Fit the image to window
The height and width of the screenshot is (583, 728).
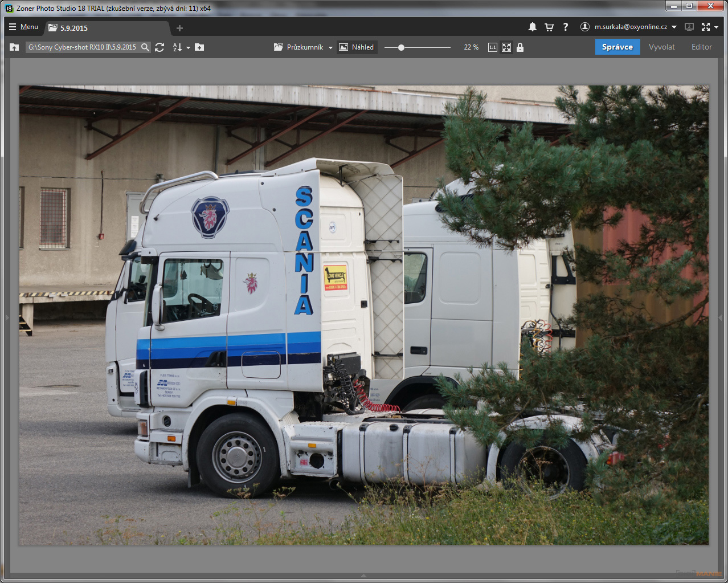pyautogui.click(x=506, y=47)
